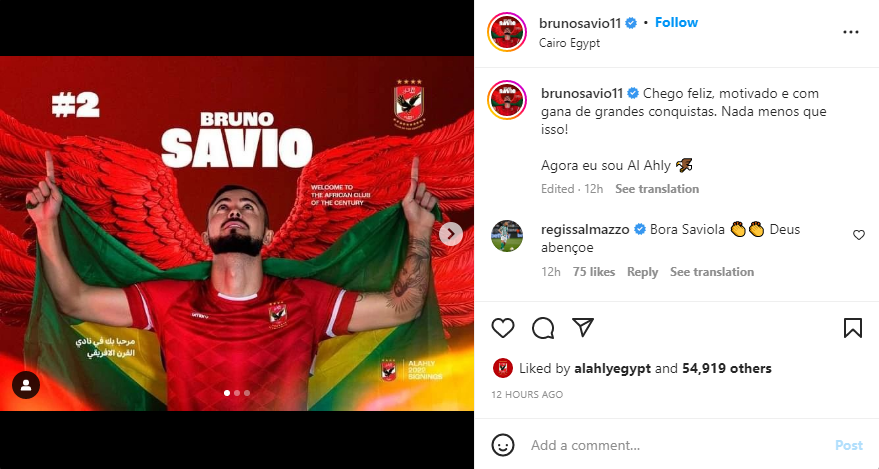Screen dimensions: 879x469
Task: Show tagged people icon on photo
Action: coord(26,385)
